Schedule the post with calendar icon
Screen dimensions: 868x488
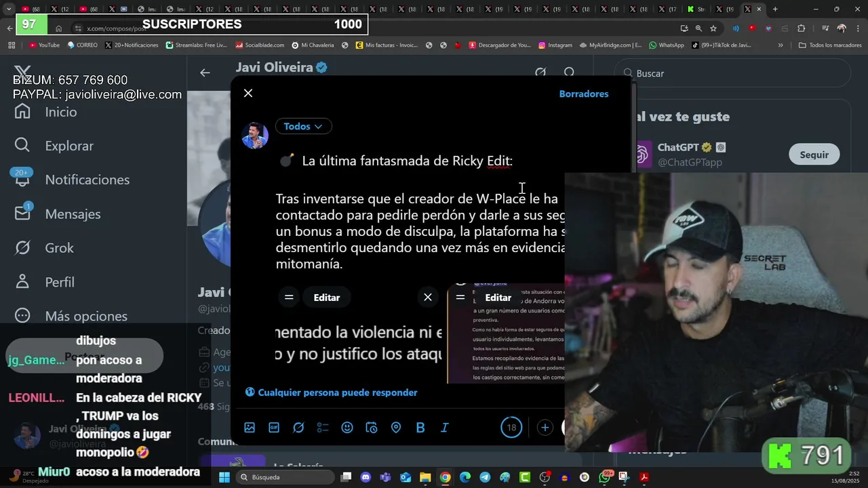click(372, 428)
